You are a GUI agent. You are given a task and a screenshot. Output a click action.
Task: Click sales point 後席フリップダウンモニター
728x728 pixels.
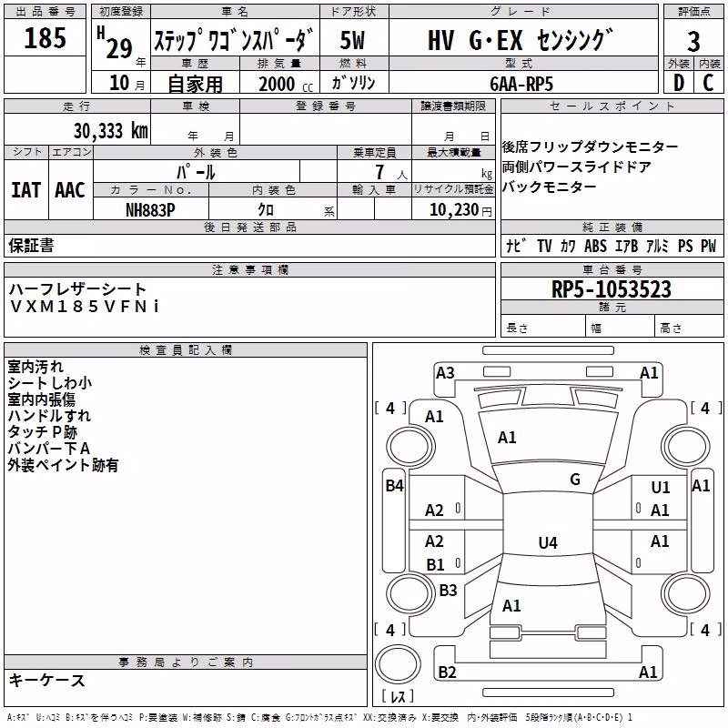pyautogui.click(x=590, y=147)
